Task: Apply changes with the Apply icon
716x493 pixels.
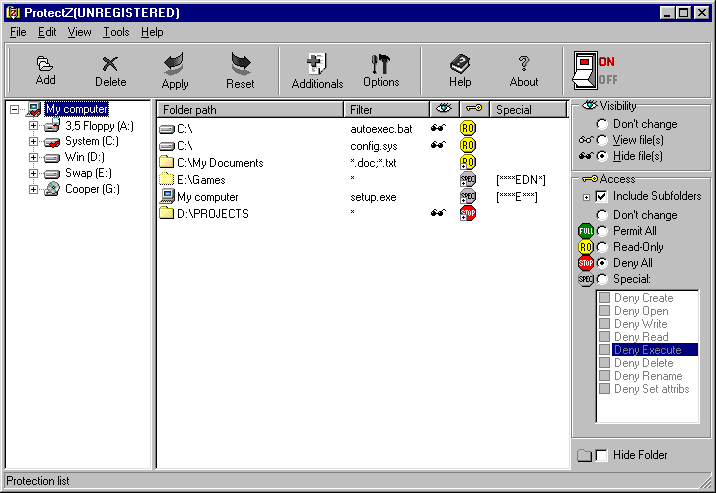Action: (x=174, y=70)
